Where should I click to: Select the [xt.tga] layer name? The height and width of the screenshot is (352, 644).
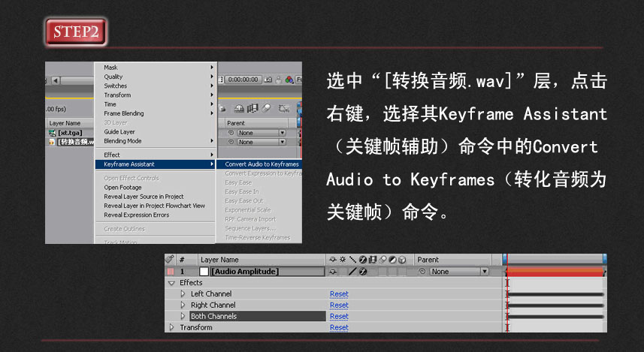(70, 133)
